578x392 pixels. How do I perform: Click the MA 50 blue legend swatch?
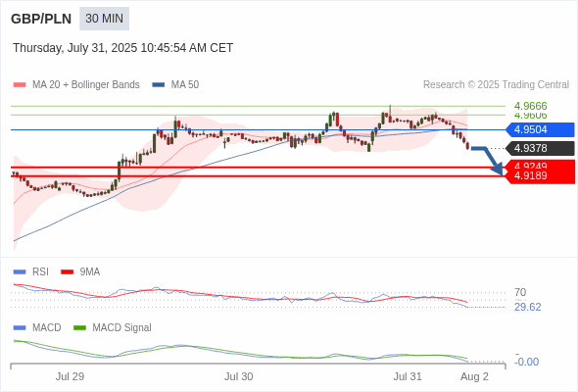[159, 85]
